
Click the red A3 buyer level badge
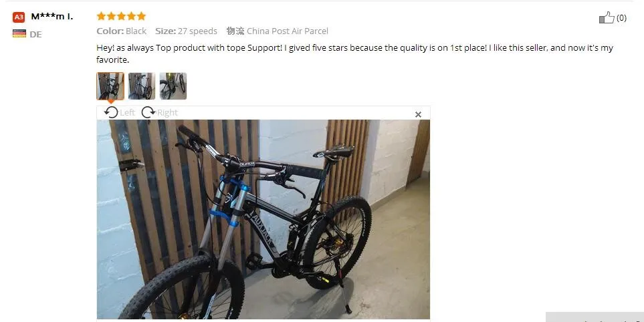(x=19, y=17)
